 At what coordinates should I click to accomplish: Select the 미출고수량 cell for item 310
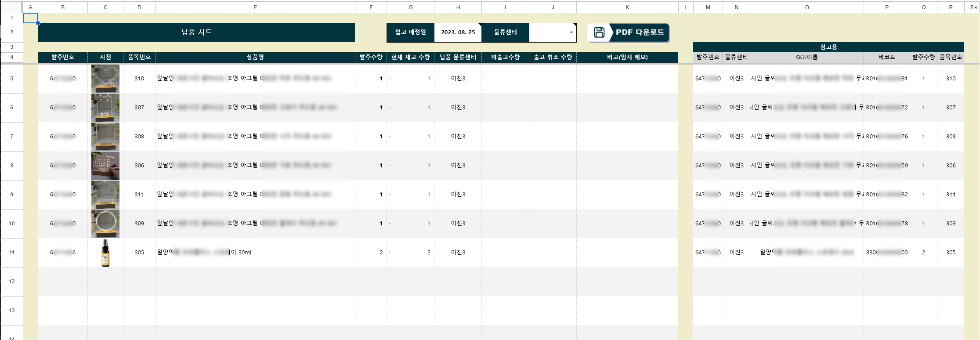click(505, 79)
